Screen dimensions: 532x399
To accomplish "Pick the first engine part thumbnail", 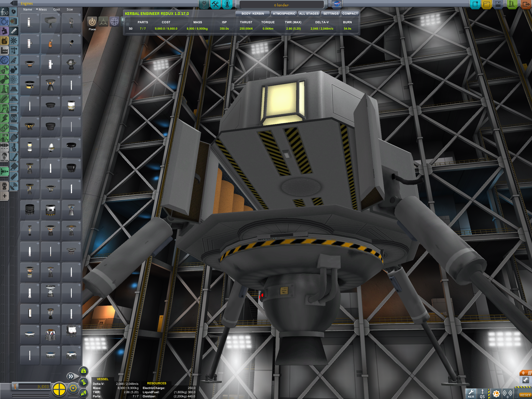I will (x=30, y=22).
